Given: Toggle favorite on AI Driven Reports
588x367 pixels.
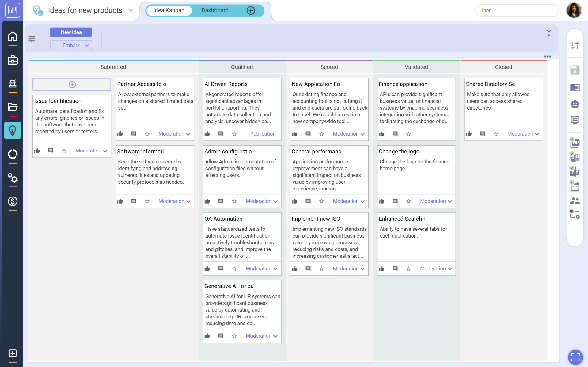Looking at the screenshot, I should 234,134.
